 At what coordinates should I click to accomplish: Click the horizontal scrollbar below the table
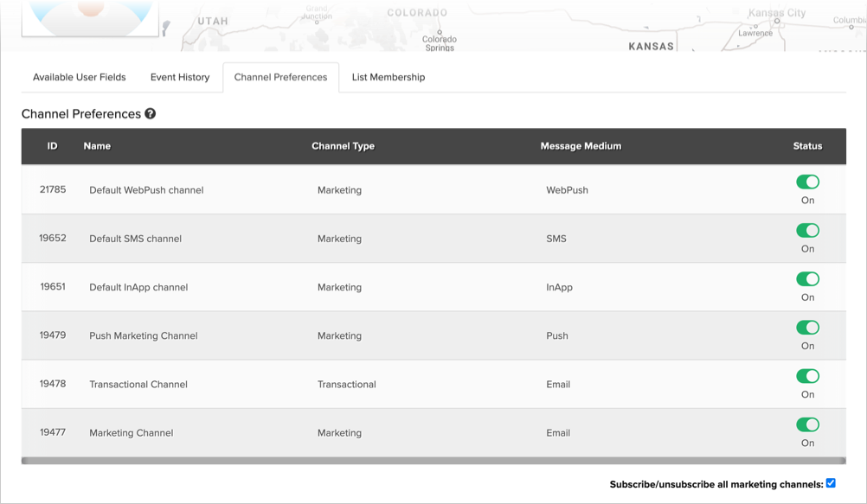(433, 461)
